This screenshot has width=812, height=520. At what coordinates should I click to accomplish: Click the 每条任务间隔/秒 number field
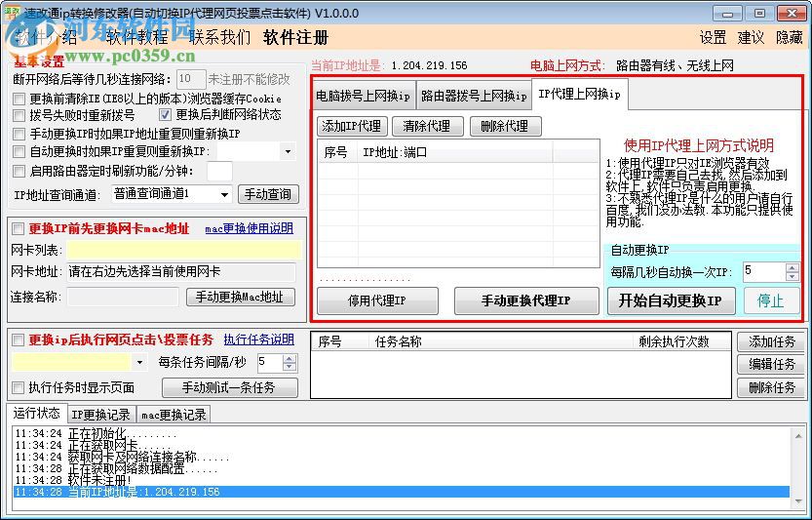tap(270, 362)
